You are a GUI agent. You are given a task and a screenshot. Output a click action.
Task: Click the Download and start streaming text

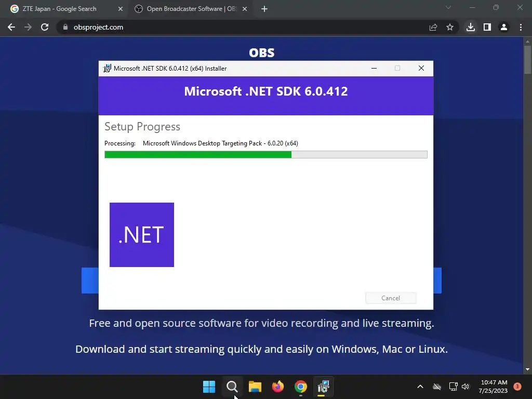pos(262,349)
